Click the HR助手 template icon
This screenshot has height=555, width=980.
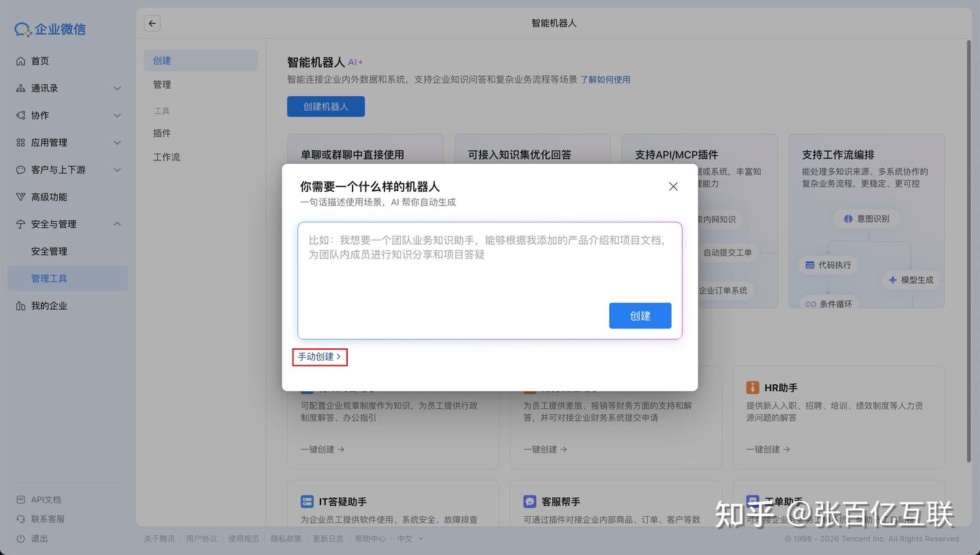pos(752,387)
